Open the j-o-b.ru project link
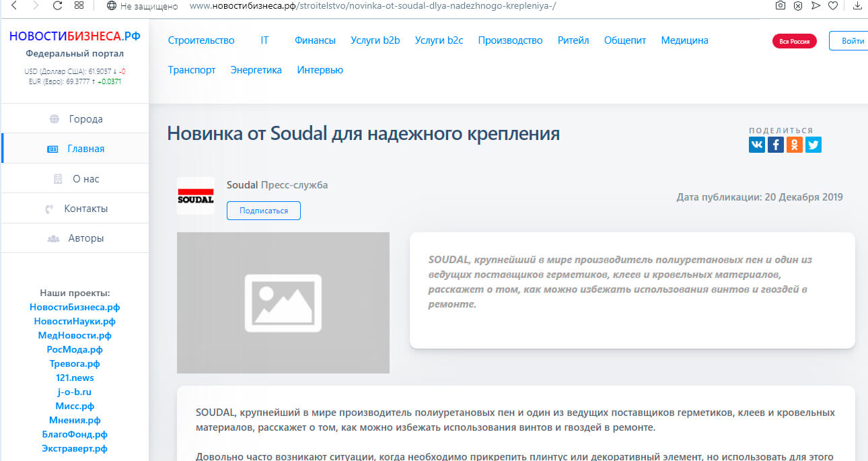Viewport: 868px width, 461px height. pos(75,392)
